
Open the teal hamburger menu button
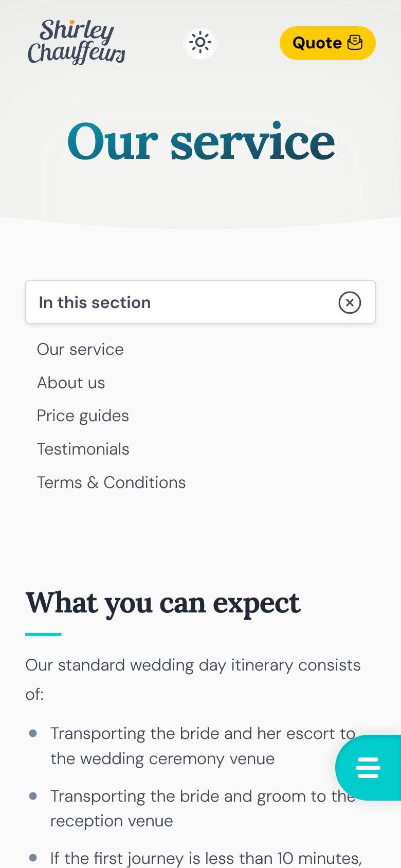click(368, 768)
